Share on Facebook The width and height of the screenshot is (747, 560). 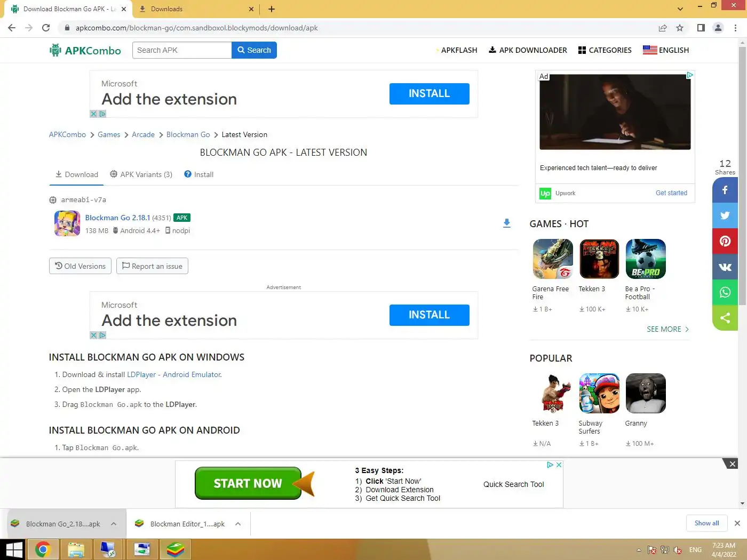pos(725,190)
